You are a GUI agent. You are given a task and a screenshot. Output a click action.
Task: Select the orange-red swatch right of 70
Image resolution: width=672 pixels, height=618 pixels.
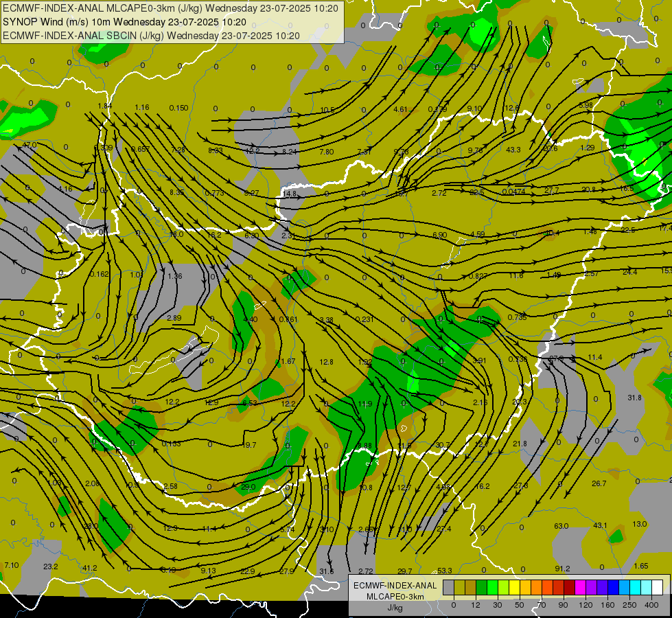point(548,587)
